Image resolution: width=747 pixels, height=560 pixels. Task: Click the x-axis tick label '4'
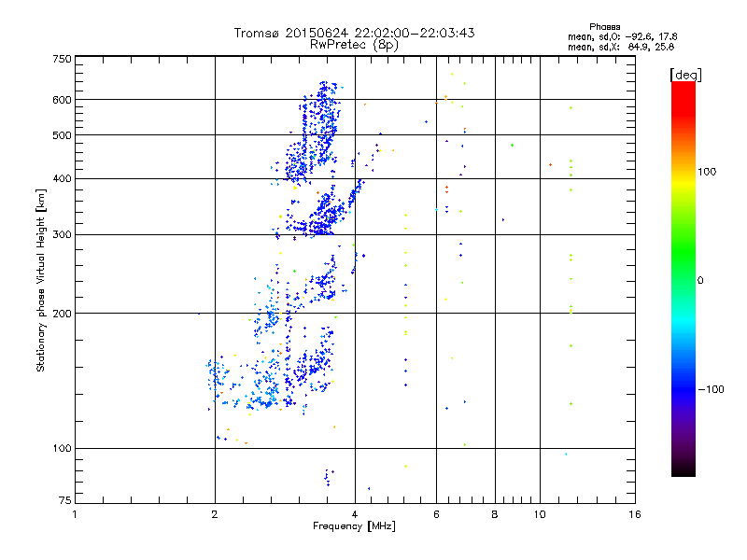(x=355, y=514)
